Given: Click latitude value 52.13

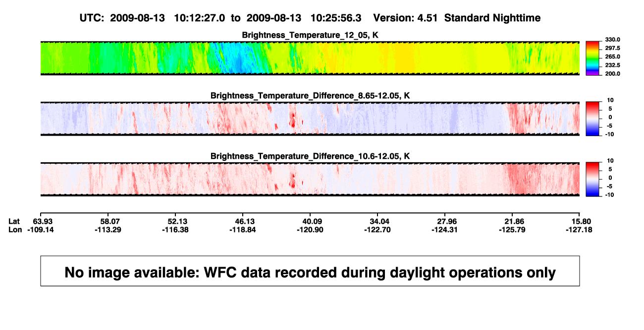Looking at the screenshot, I should [178, 221].
